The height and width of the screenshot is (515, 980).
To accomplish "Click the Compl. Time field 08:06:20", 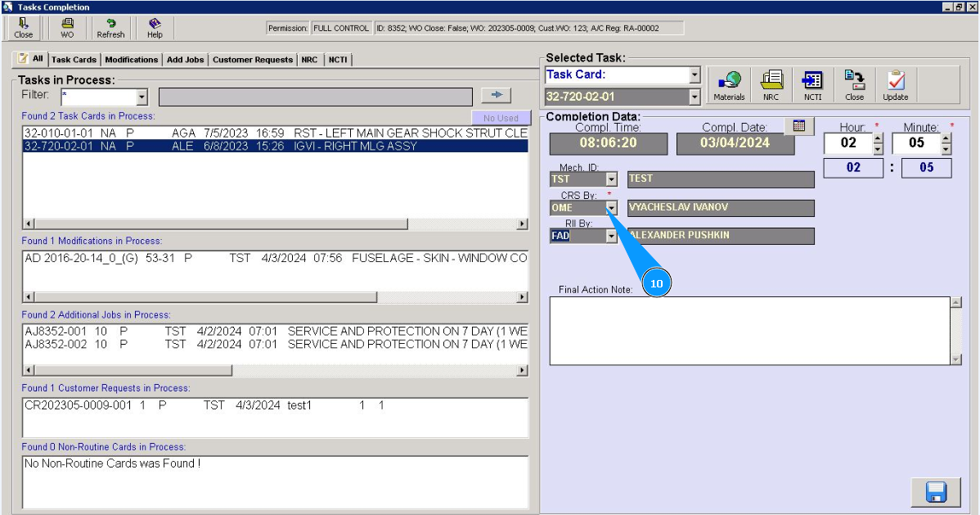I will [608, 143].
